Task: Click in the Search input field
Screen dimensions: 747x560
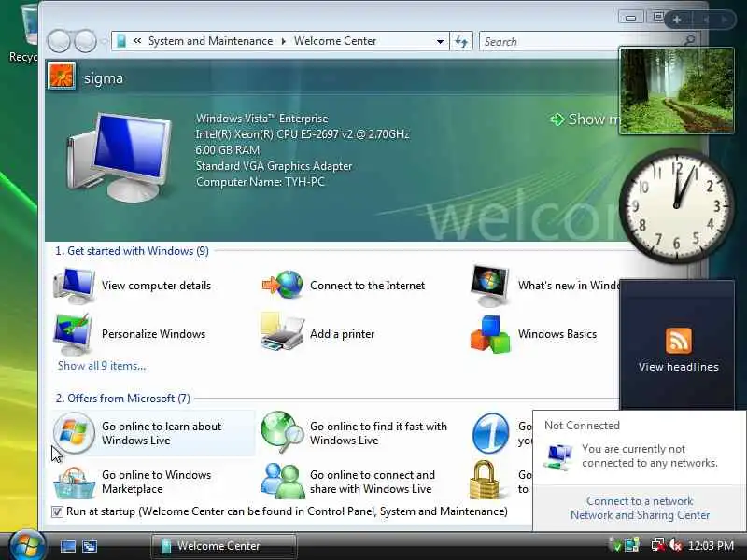Action: point(581,41)
